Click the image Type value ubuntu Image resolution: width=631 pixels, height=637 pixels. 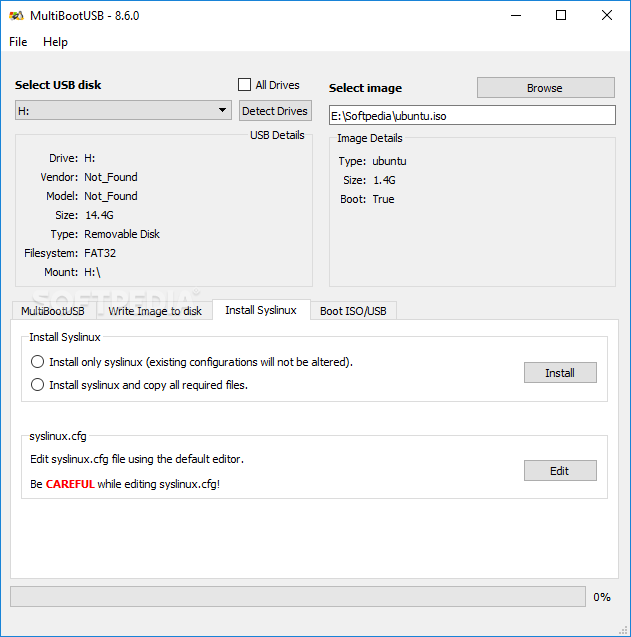(x=389, y=161)
